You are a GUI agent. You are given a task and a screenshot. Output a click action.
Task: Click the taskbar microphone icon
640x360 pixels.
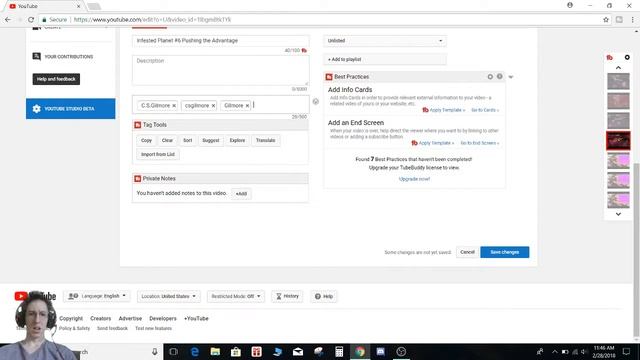(x=155, y=352)
